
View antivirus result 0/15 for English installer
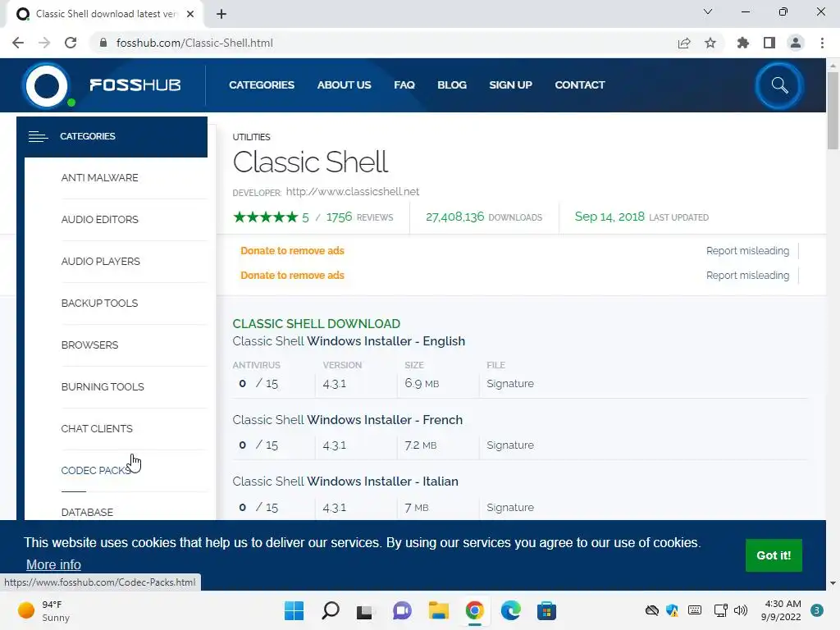258,384
